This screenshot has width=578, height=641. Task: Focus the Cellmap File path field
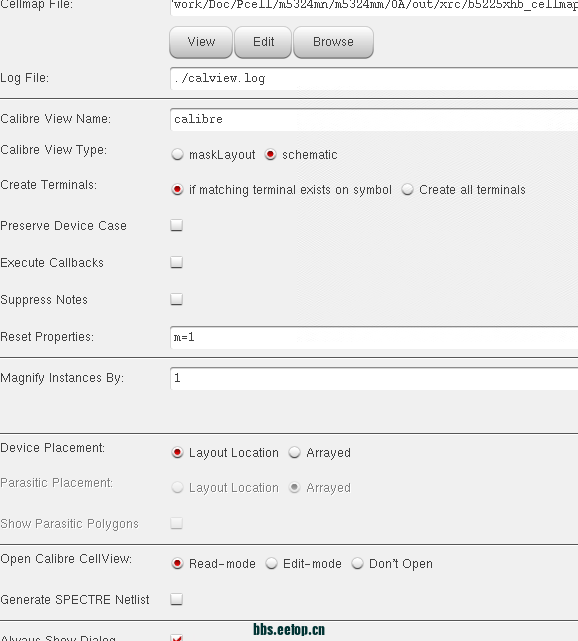click(x=374, y=7)
